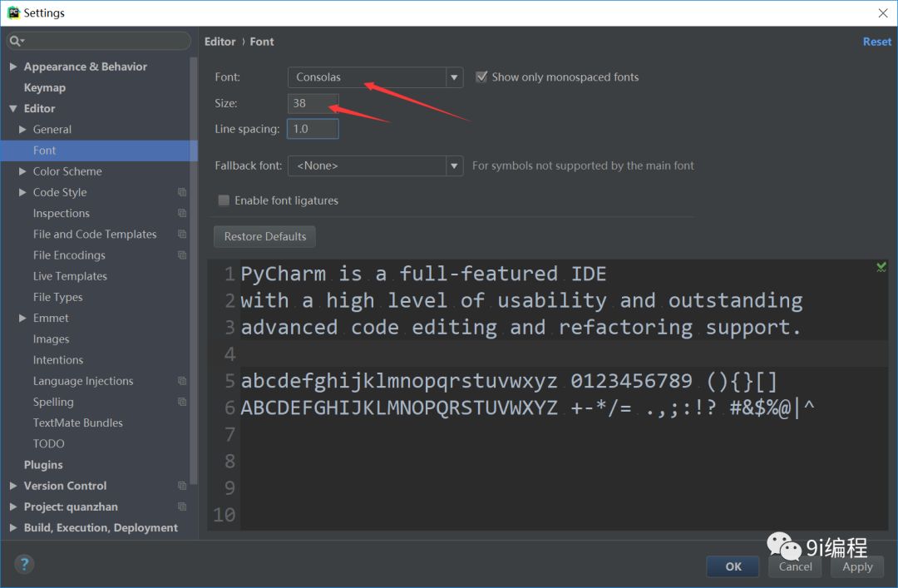The image size is (898, 588).
Task: Click the Reset link
Action: tap(877, 42)
